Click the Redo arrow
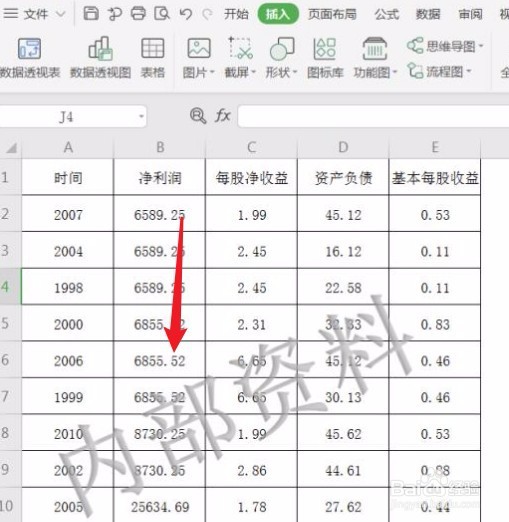The height and width of the screenshot is (522, 509). click(207, 14)
